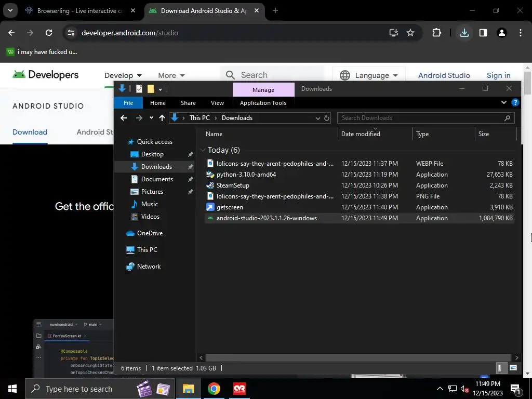Click the webpage Search field
This screenshot has width=532, height=399.
(273, 75)
